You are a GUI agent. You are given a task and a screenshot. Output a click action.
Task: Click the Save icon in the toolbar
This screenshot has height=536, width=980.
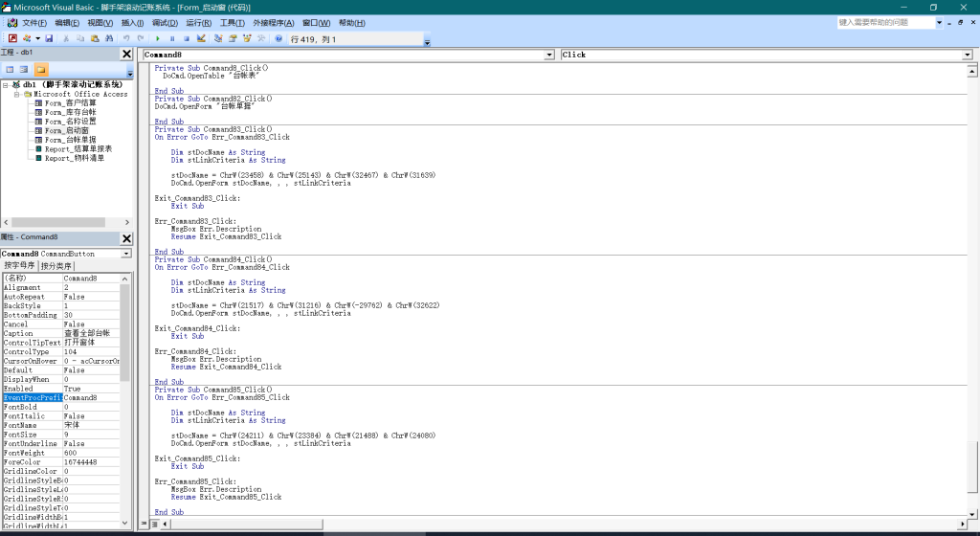[49, 38]
